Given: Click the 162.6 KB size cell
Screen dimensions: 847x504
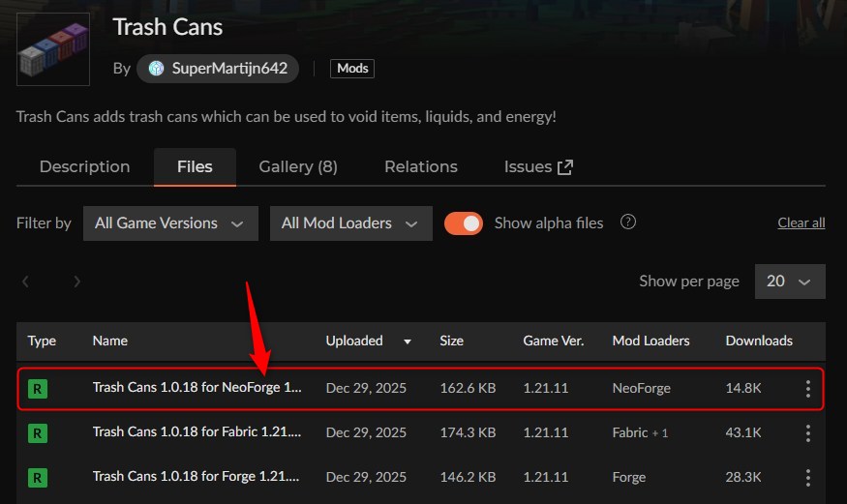Looking at the screenshot, I should coord(468,389).
